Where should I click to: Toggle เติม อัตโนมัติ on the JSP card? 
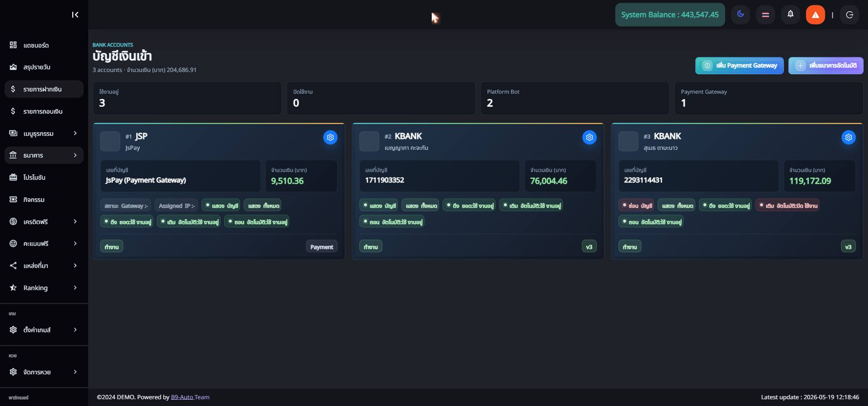[189, 222]
